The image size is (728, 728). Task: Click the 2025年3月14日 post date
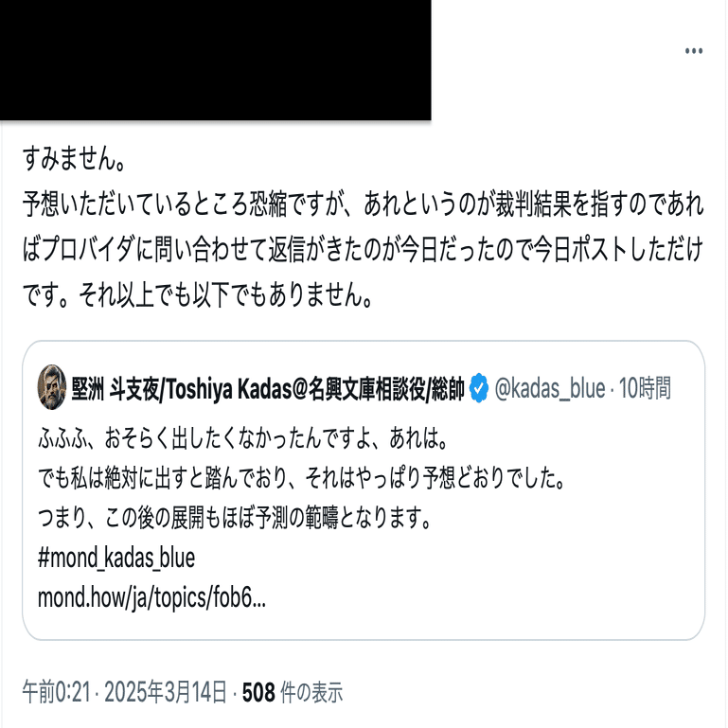166,692
